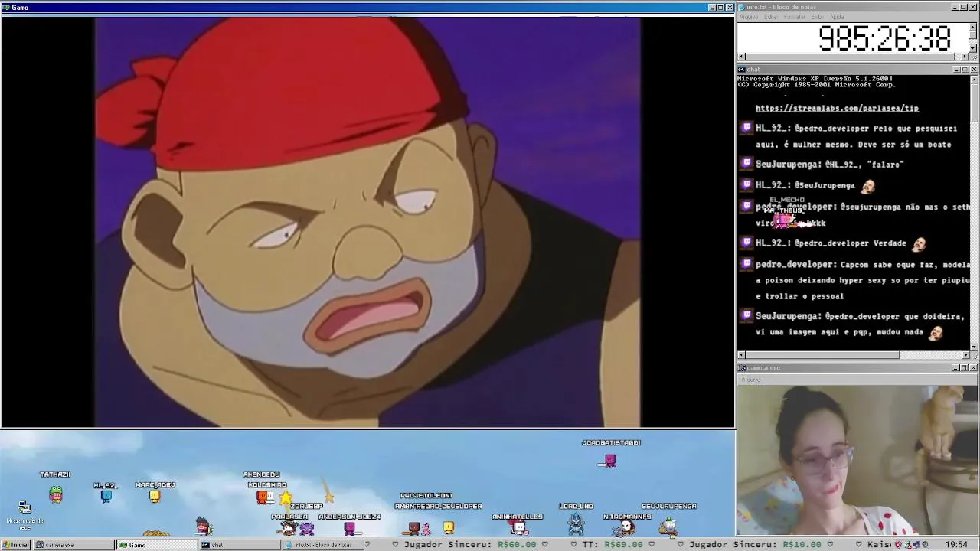This screenshot has width=980, height=551.
Task: Click the webcam feed in camera.exe
Action: click(857, 459)
